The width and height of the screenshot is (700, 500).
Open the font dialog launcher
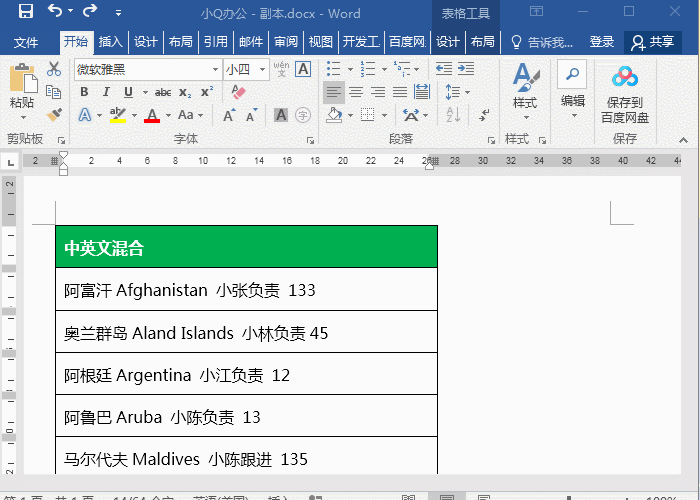point(310,141)
